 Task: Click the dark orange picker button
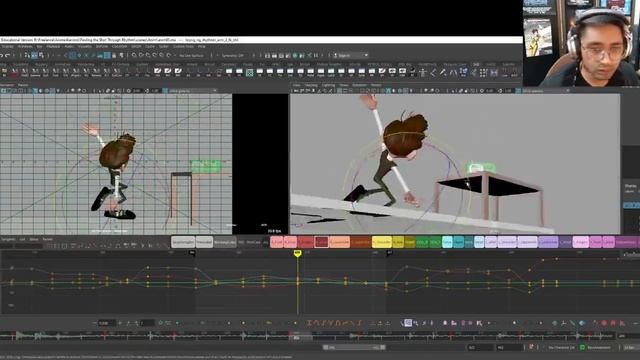[361, 242]
